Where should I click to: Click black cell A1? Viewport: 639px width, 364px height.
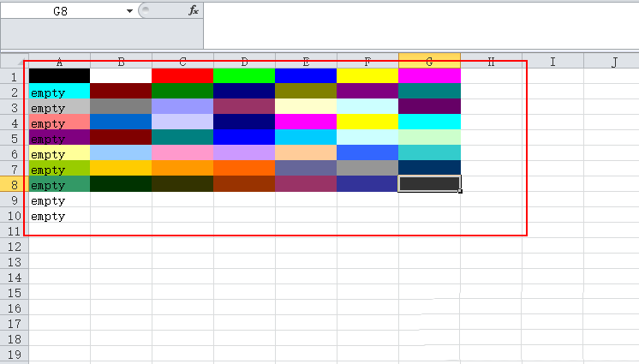tap(59, 76)
